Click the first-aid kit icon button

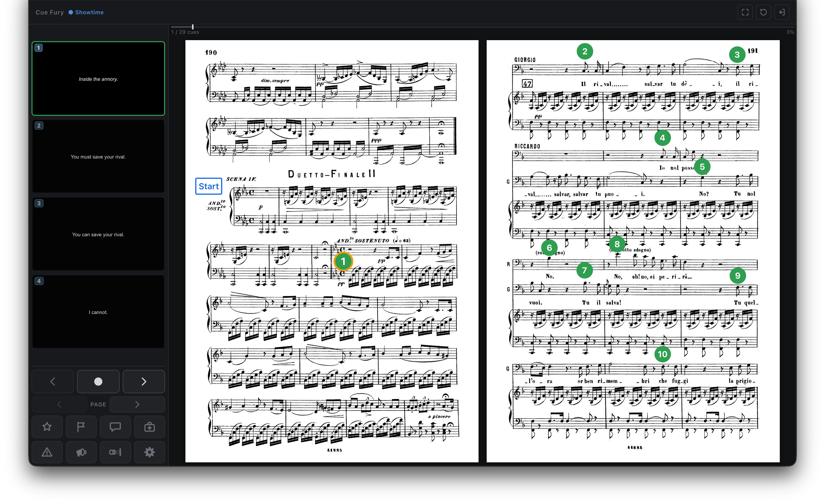click(149, 427)
